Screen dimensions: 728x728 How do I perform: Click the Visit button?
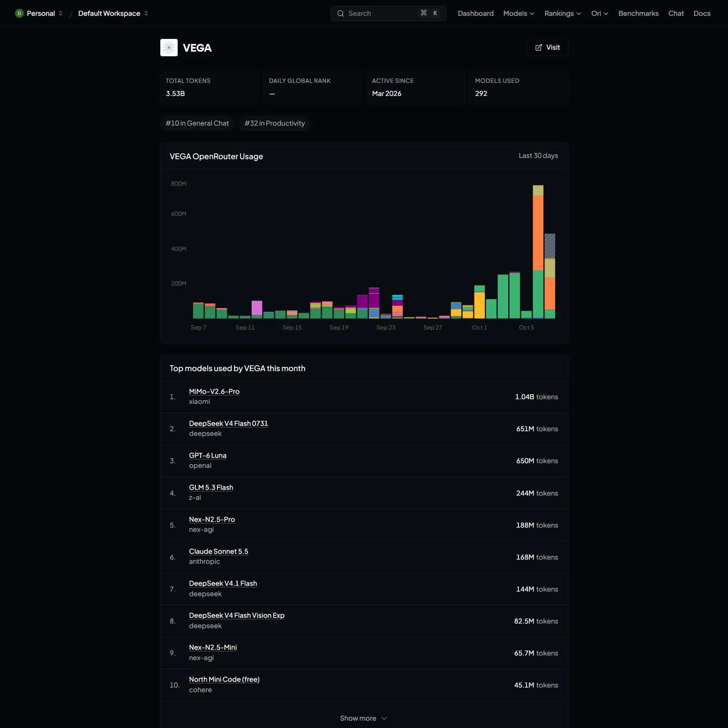pos(547,47)
